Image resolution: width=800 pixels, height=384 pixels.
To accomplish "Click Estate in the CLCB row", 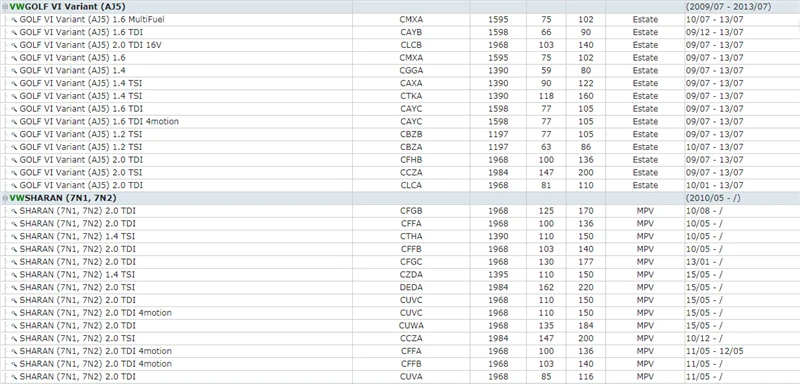I will (x=645, y=45).
